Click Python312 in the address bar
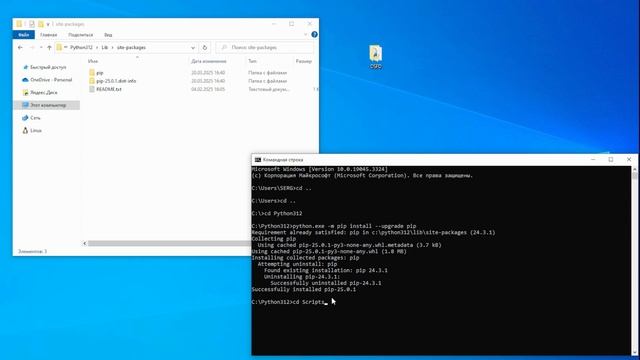 [81, 48]
